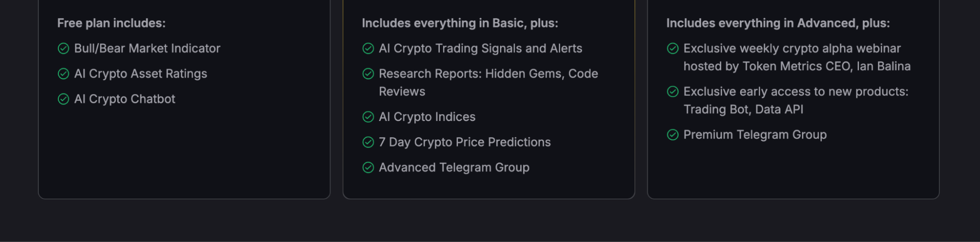Click checkmark icon beside Research Reports feature

click(x=368, y=74)
